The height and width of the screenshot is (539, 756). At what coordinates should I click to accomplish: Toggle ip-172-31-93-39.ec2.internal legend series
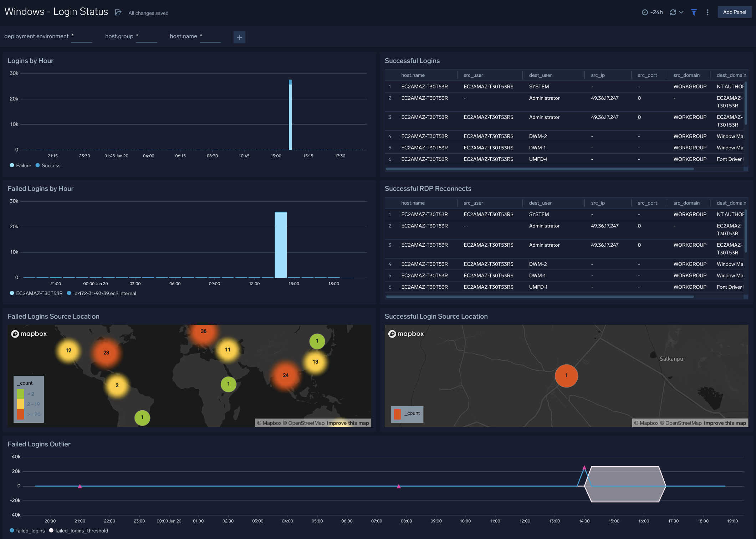coord(102,293)
